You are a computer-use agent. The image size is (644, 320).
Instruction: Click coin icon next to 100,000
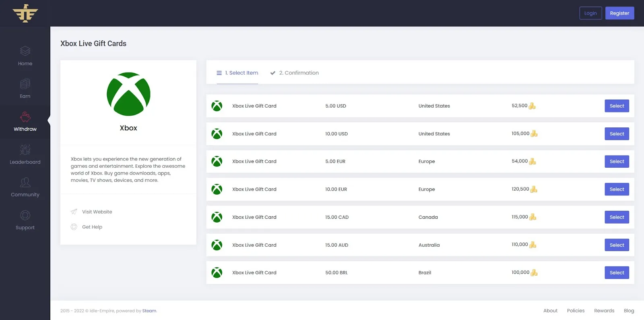(x=534, y=273)
